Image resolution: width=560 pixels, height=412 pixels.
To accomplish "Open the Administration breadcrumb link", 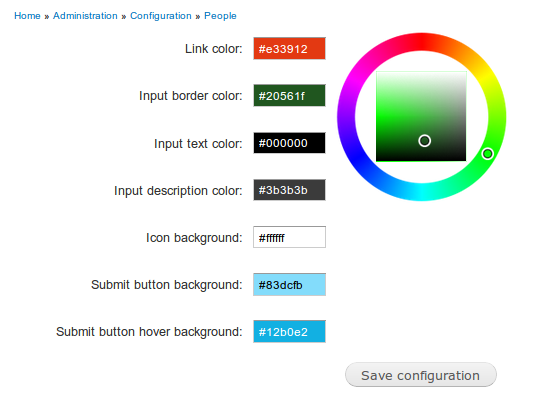I will (x=85, y=16).
